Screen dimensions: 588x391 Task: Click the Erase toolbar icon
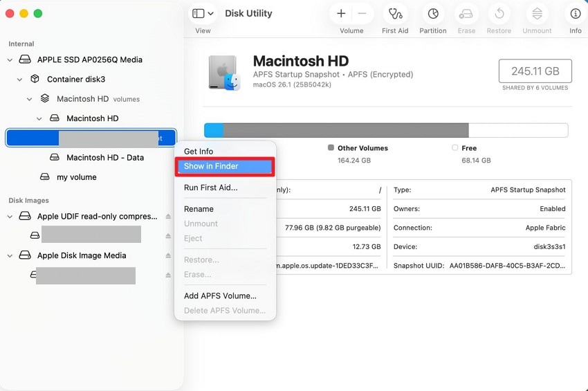[466, 14]
